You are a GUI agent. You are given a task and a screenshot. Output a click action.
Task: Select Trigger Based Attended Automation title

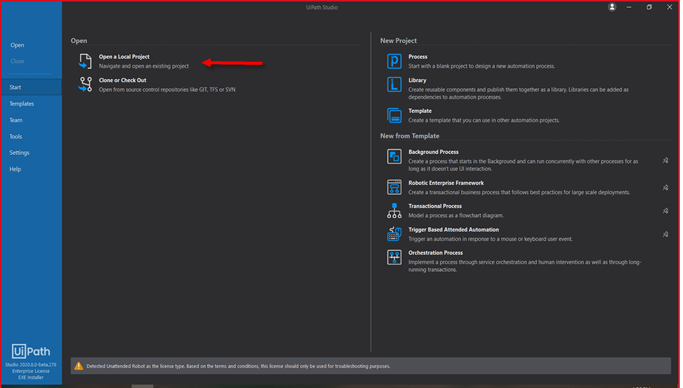tap(453, 229)
